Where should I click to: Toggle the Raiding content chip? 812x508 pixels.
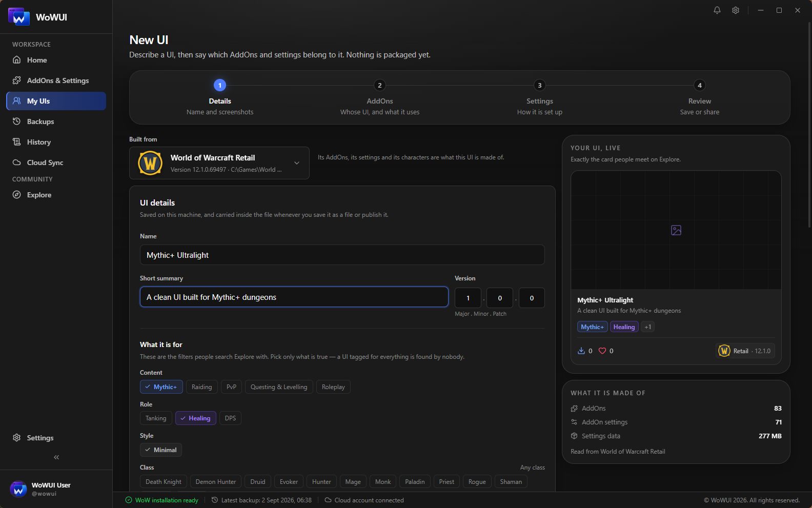tap(201, 387)
